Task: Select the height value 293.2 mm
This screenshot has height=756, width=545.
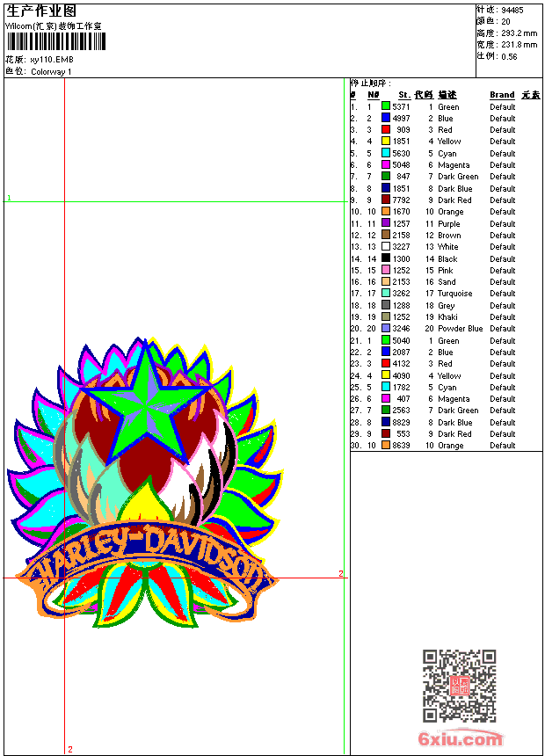Action: (x=519, y=33)
